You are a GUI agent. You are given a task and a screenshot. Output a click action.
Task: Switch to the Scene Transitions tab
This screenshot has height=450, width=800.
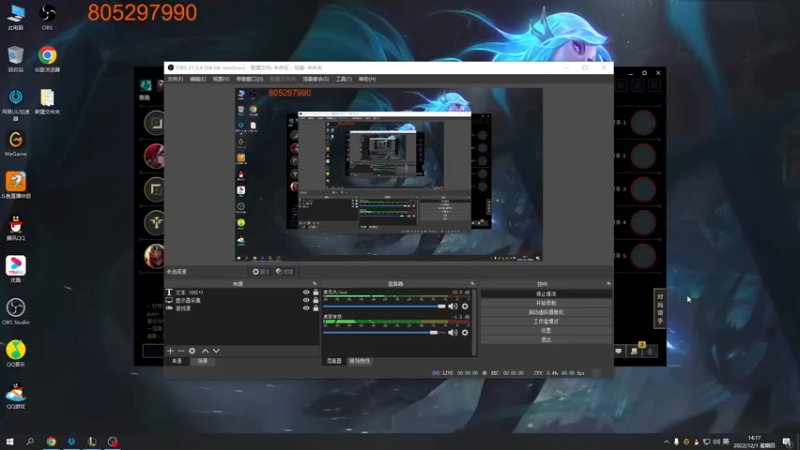[x=360, y=361]
